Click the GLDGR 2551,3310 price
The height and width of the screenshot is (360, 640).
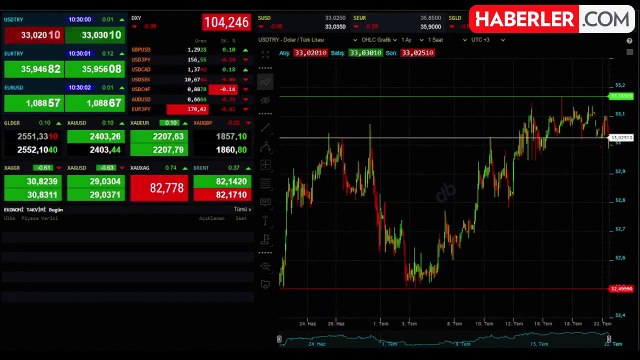tap(33, 137)
